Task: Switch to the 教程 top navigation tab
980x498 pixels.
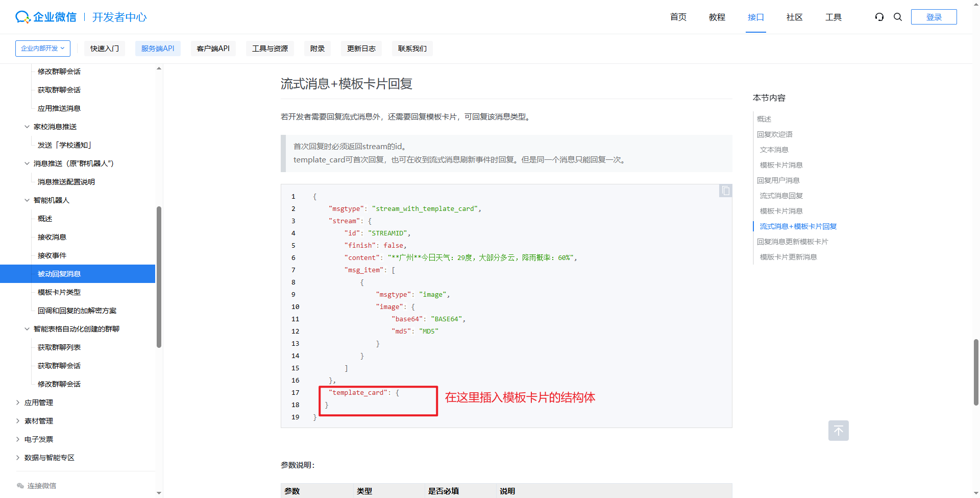Action: pyautogui.click(x=717, y=17)
